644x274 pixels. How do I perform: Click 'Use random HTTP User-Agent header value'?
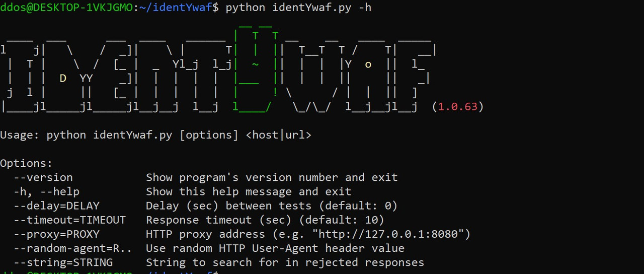click(275, 248)
